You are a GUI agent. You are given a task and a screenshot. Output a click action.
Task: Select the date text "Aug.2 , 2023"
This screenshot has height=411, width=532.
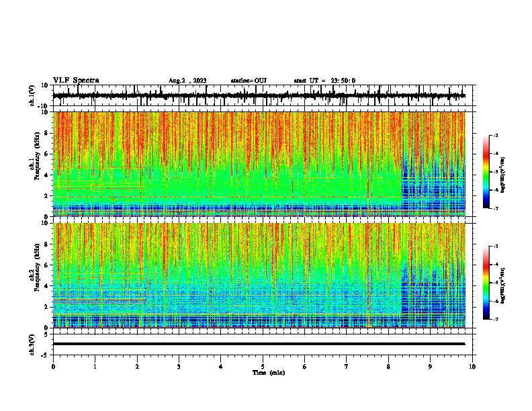click(187, 81)
